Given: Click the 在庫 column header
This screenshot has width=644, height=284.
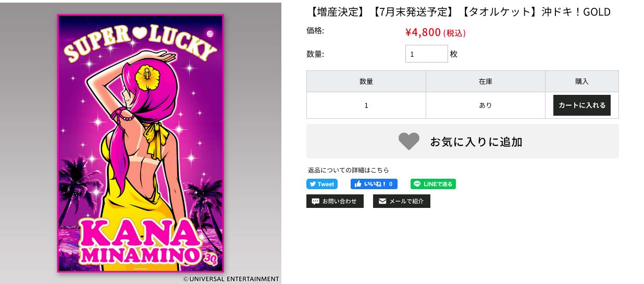Looking at the screenshot, I should (x=486, y=81).
